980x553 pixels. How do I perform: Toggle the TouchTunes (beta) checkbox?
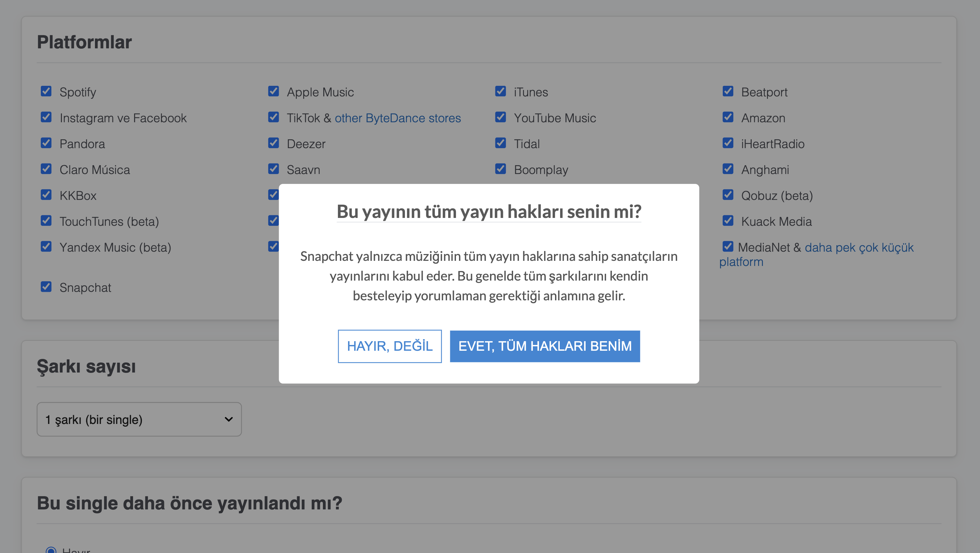coord(46,221)
